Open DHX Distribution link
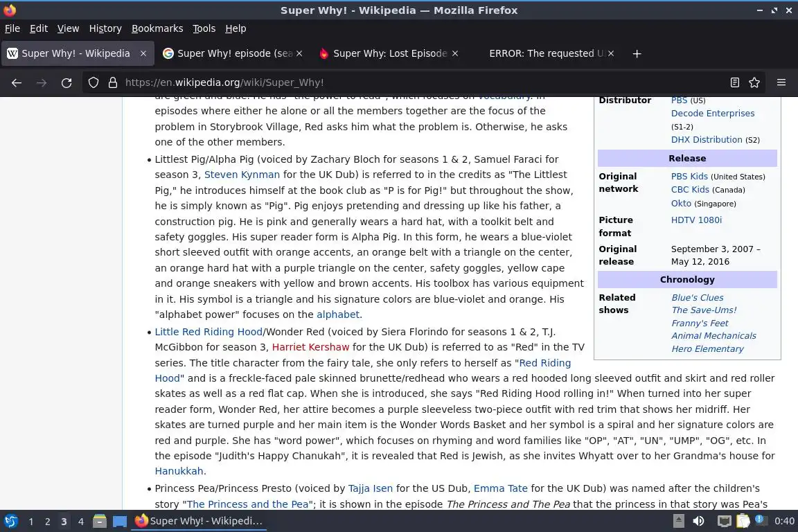The image size is (798, 532). pos(707,139)
